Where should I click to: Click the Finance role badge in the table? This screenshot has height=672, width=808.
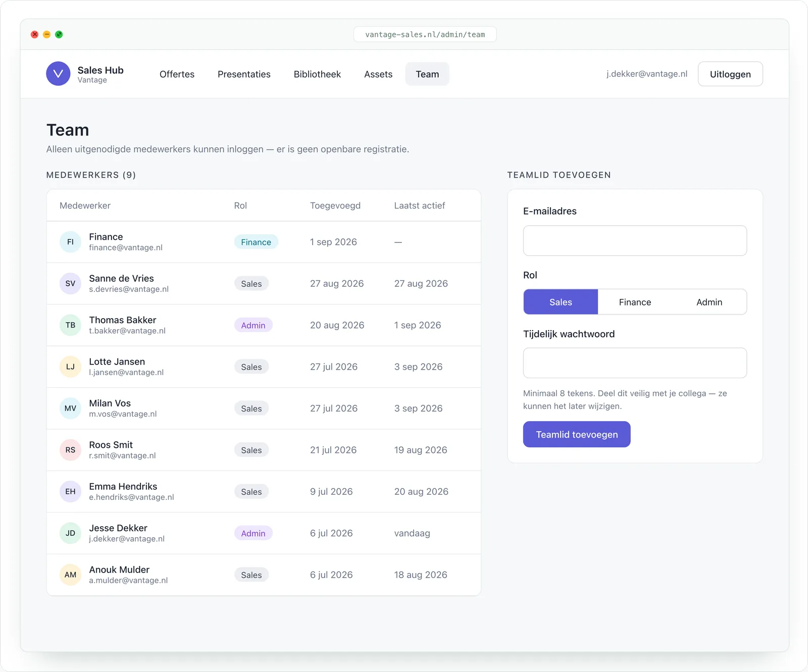[x=256, y=242]
